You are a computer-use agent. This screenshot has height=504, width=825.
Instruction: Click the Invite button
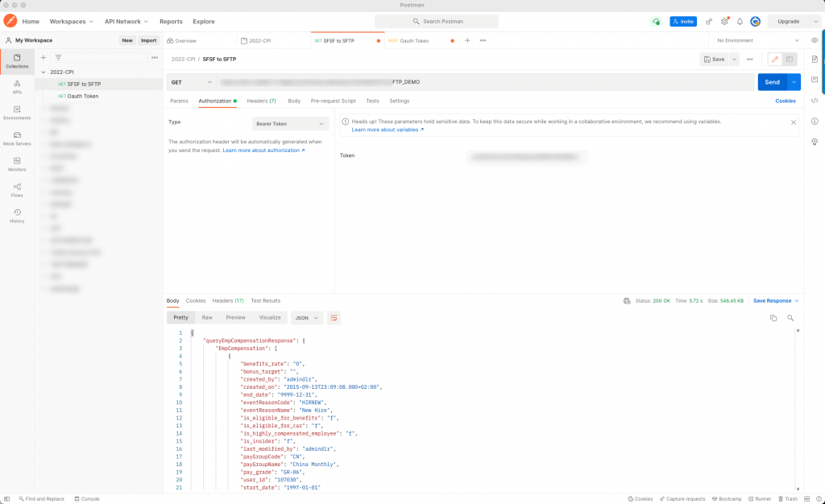point(683,22)
